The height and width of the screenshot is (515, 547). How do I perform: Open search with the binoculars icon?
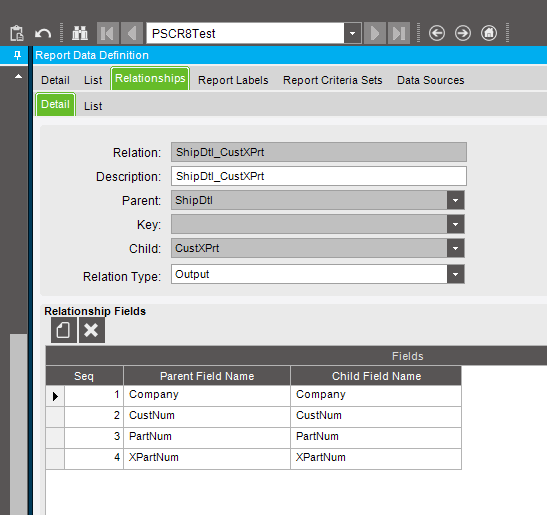coord(80,33)
